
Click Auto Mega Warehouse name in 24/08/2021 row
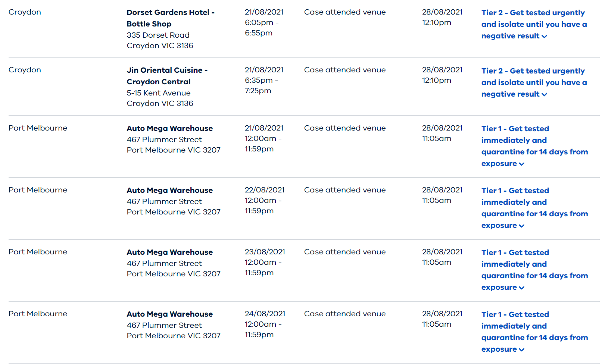pos(169,314)
